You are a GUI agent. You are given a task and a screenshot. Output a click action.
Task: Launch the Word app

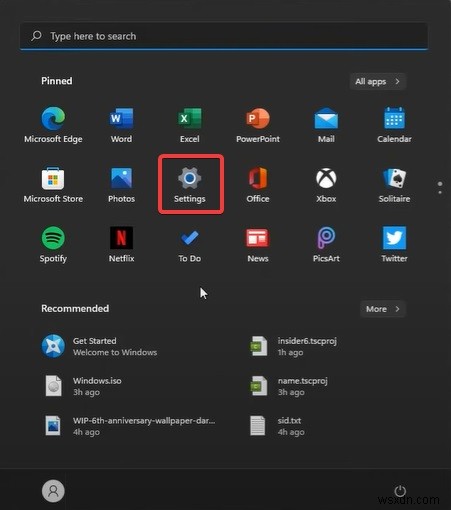pyautogui.click(x=121, y=125)
